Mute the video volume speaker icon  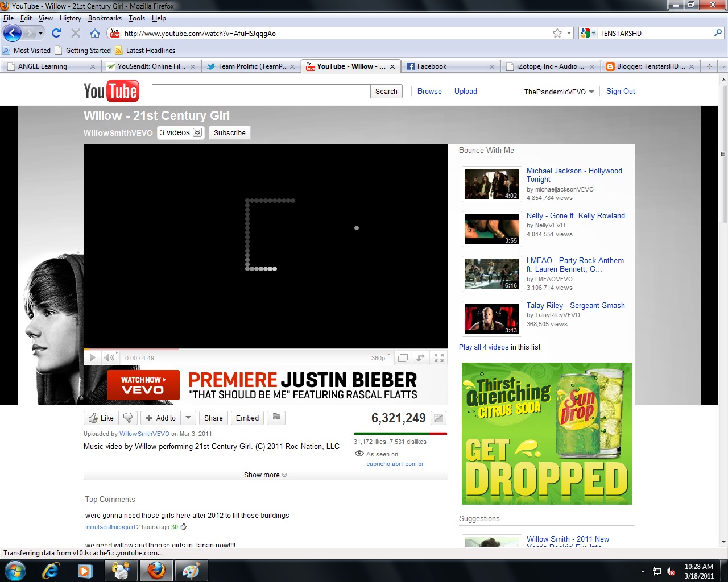pos(109,357)
